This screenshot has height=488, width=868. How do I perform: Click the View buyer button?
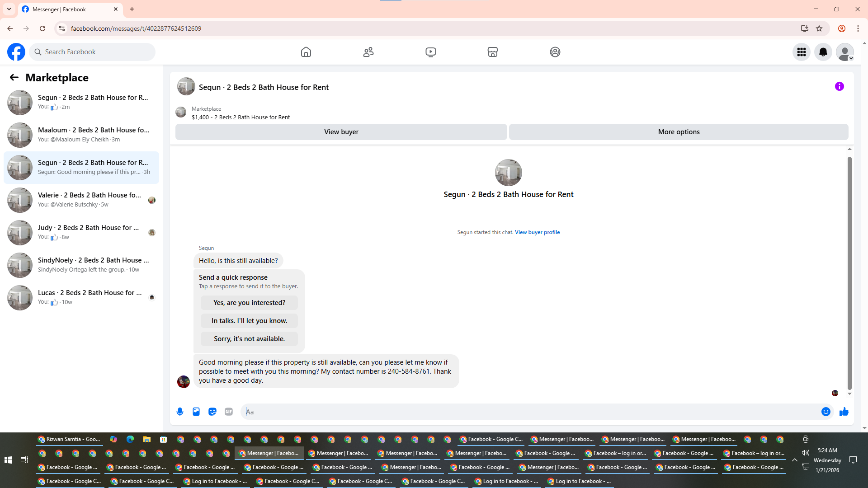coord(341,132)
